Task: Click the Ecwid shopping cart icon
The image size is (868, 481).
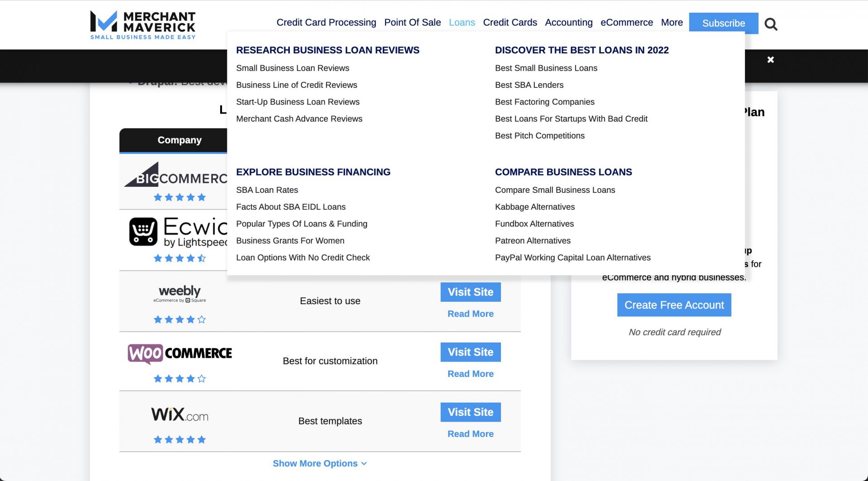Action: coord(143,232)
